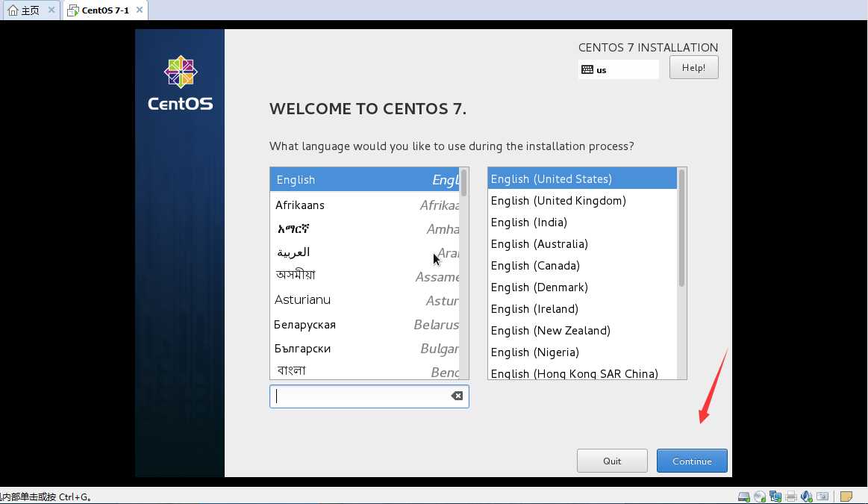Viewport: 868px width, 504px height.
Task: Select English in the language list
Action: click(x=365, y=179)
